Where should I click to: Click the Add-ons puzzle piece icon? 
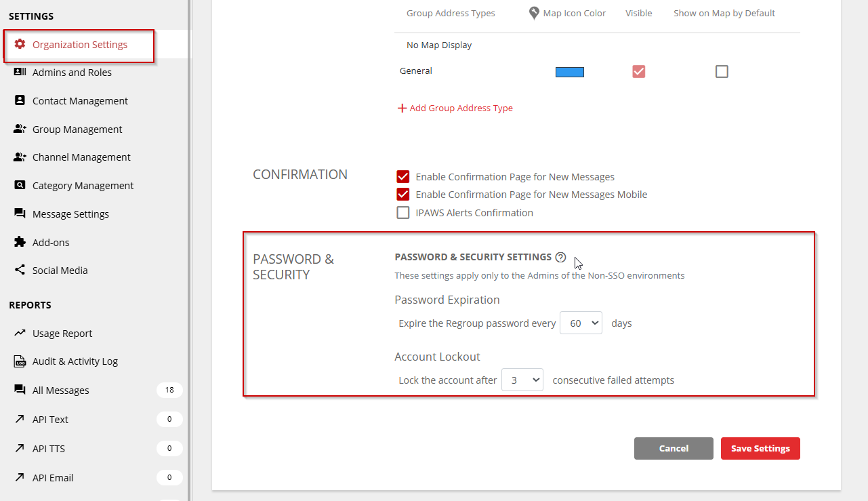click(x=20, y=242)
